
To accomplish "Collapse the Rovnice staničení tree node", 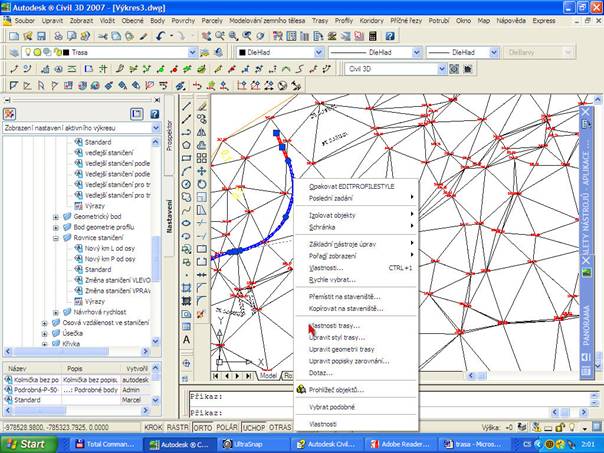I will [56, 238].
